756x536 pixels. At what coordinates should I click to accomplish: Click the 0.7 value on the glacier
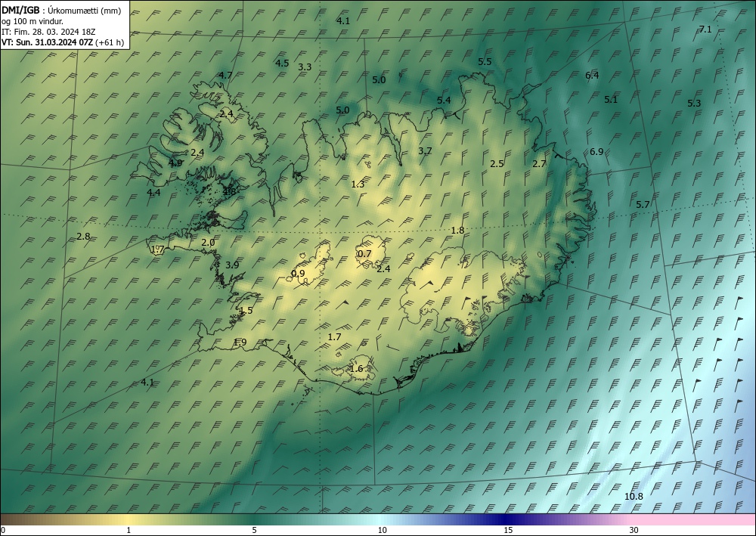364,254
